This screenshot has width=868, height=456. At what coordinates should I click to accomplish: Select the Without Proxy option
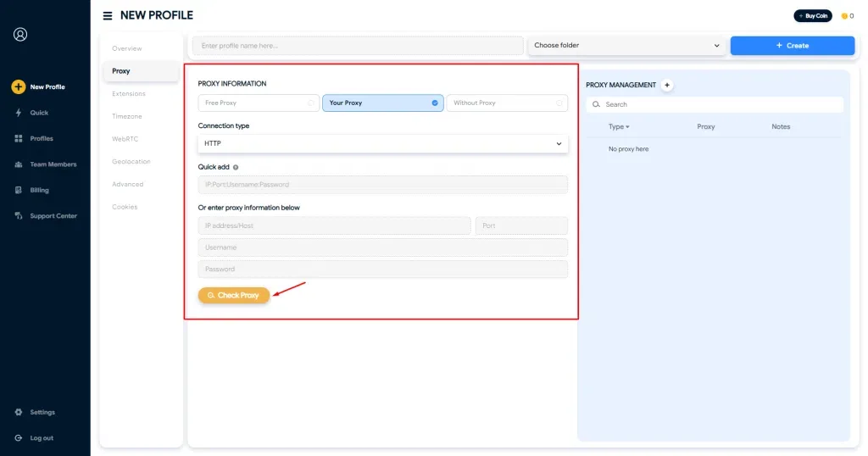click(x=507, y=103)
